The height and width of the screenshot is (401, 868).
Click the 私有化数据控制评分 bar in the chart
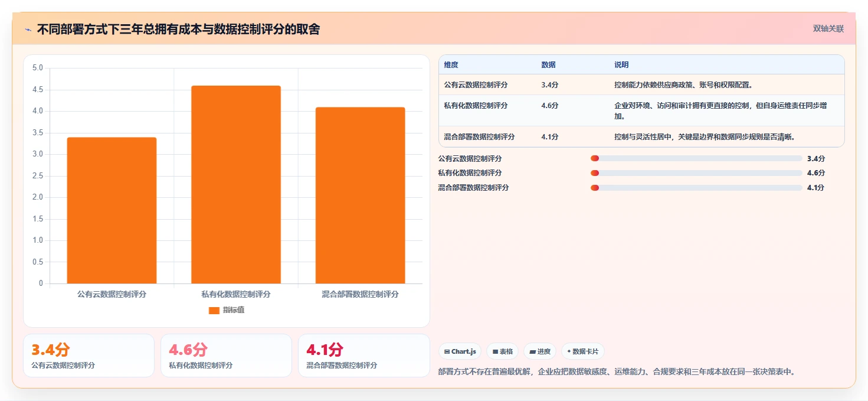click(236, 184)
